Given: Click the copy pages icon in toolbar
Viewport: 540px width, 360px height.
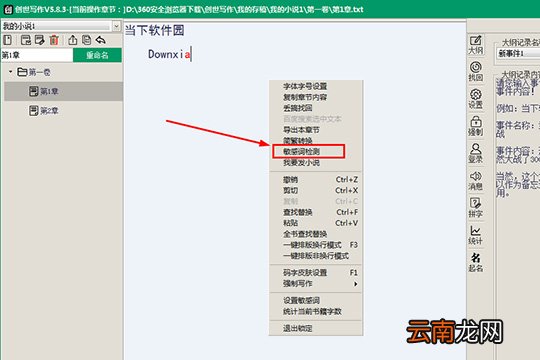Looking at the screenshot, I should [86, 40].
